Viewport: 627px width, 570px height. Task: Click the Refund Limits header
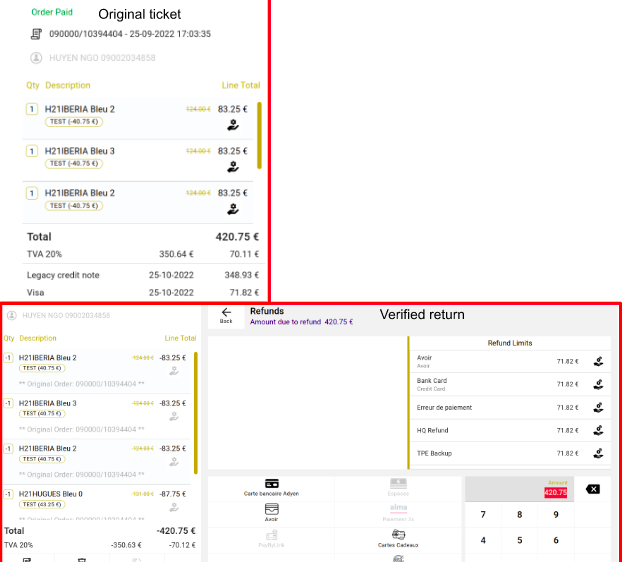pos(510,343)
